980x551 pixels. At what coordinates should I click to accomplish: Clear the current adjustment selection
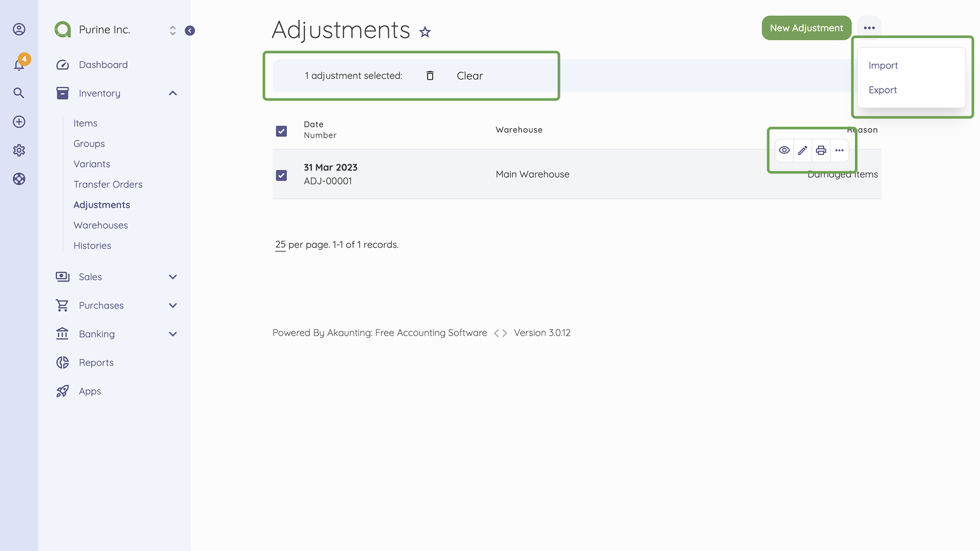tap(469, 76)
